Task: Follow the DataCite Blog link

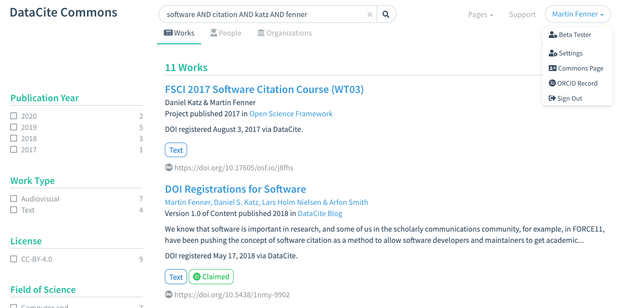Action: 320,214
